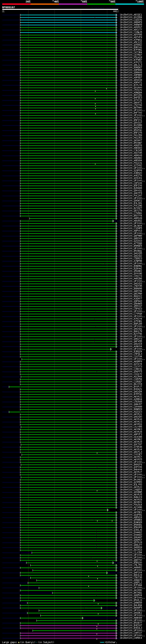This screenshot has width=146, height=644.
Task: Click label UniRef100_C4M9C4
Action: pyautogui.click(x=131, y=638)
